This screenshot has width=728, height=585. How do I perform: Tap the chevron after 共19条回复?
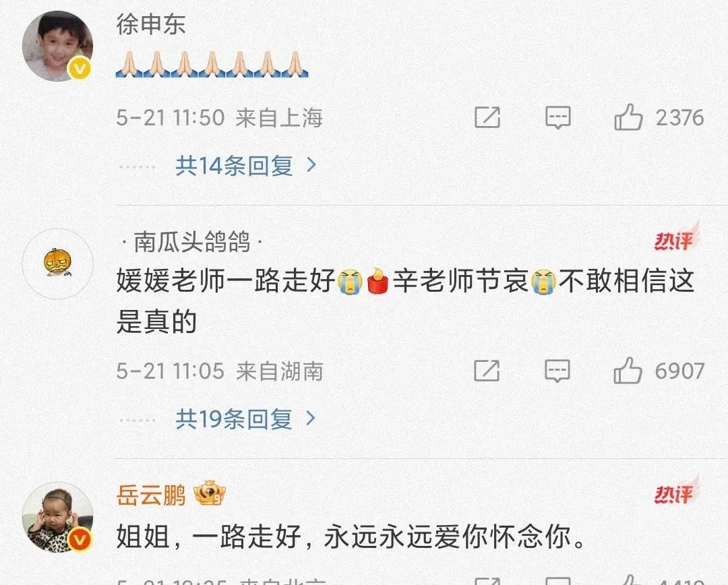coord(311,419)
